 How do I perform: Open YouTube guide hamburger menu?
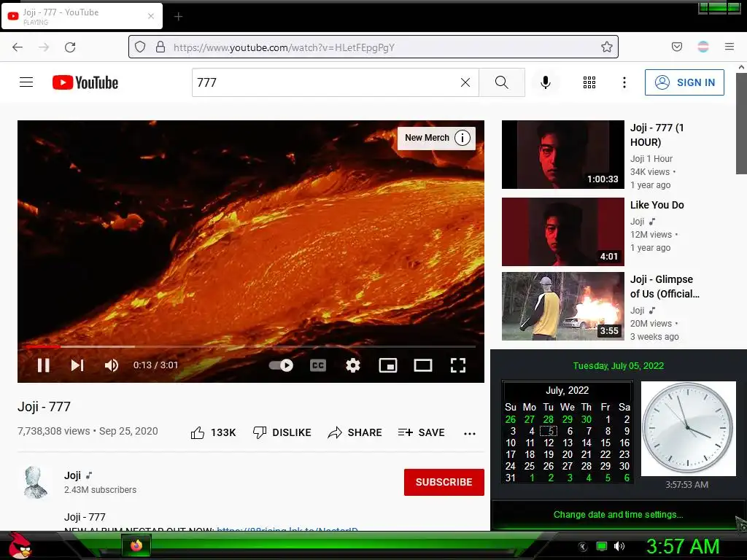pos(26,82)
